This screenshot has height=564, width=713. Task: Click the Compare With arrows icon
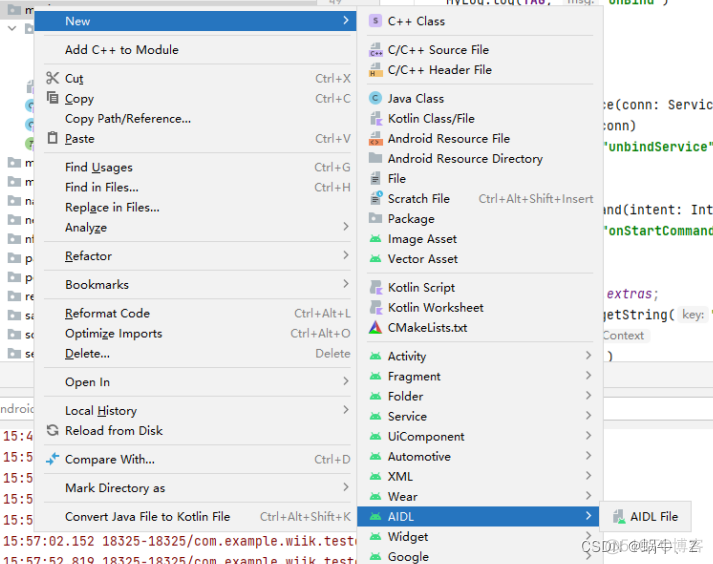pyautogui.click(x=52, y=460)
